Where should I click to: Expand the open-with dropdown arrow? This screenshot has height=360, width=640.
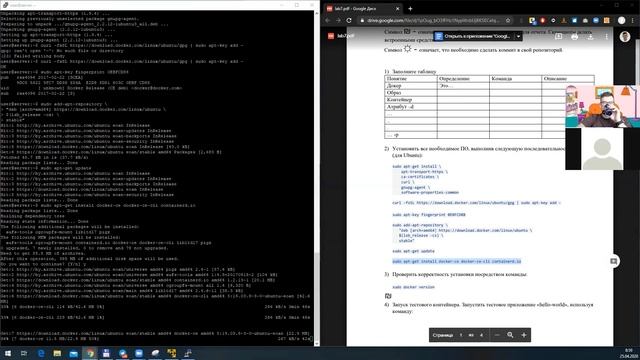(x=518, y=36)
